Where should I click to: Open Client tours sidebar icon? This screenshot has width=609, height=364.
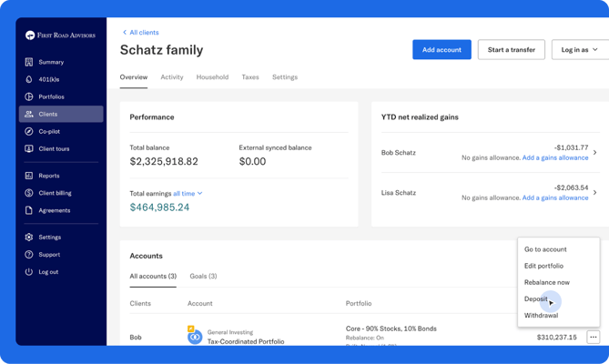pos(29,148)
